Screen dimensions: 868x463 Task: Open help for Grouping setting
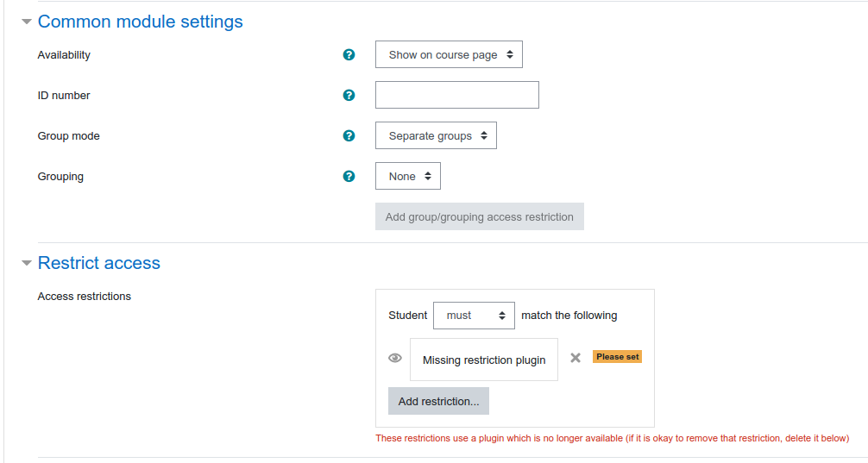click(x=349, y=176)
